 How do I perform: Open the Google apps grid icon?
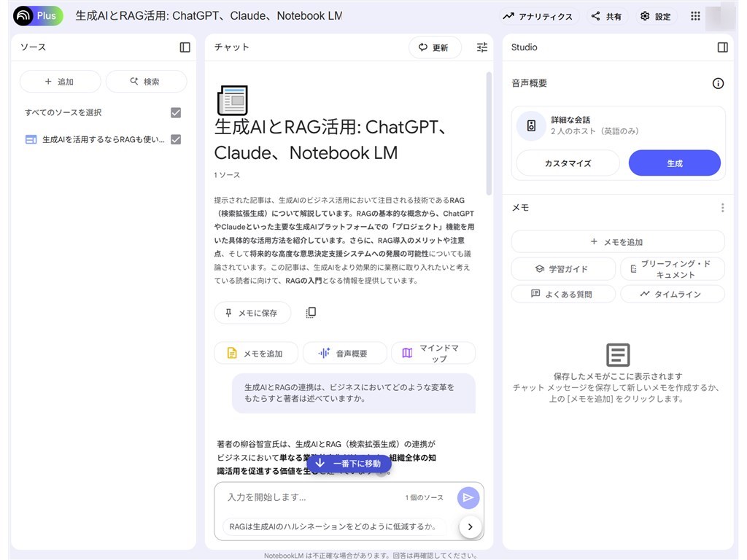point(695,16)
